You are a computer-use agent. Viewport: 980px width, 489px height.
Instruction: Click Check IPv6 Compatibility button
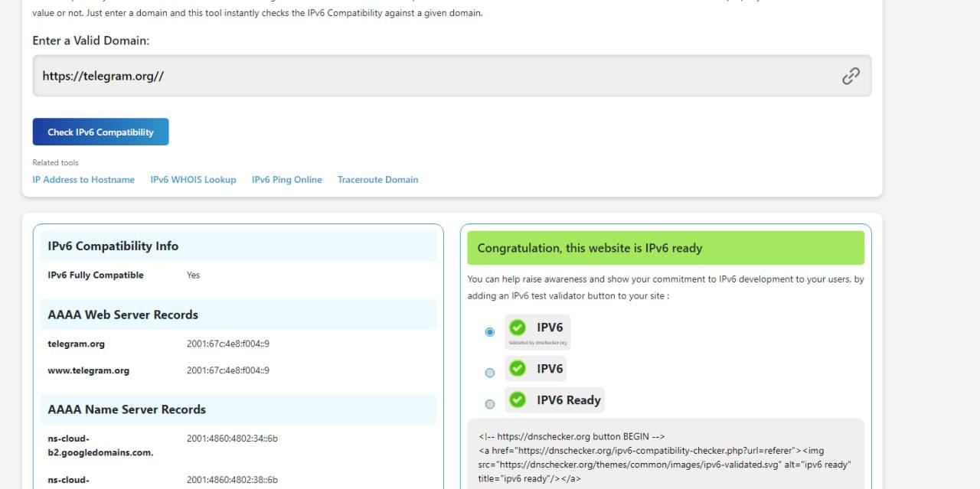click(x=100, y=132)
